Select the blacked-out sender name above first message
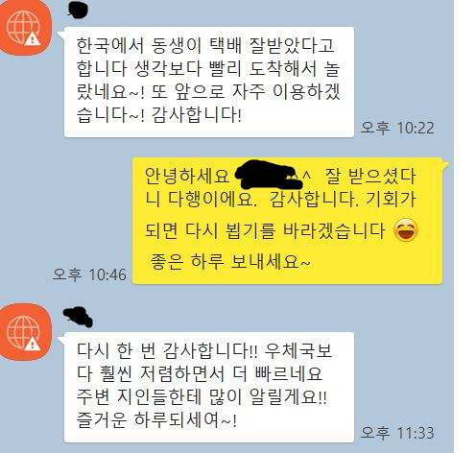 click(78, 11)
